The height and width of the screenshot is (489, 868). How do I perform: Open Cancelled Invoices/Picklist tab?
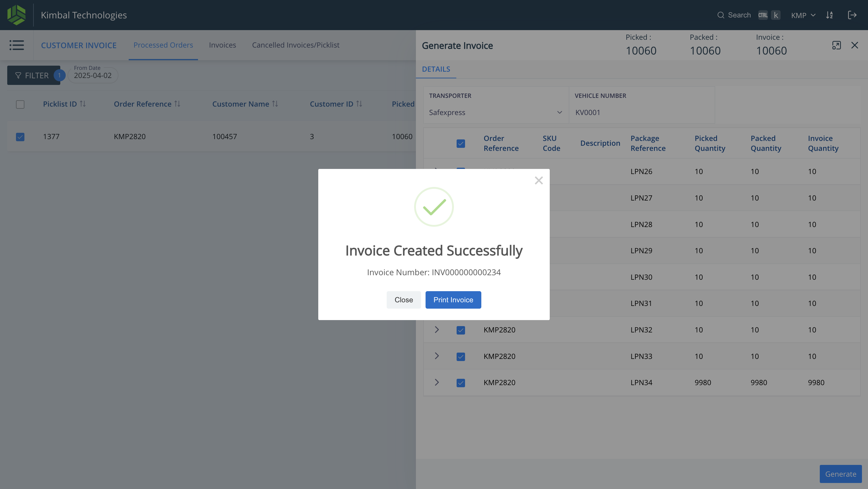click(x=295, y=45)
